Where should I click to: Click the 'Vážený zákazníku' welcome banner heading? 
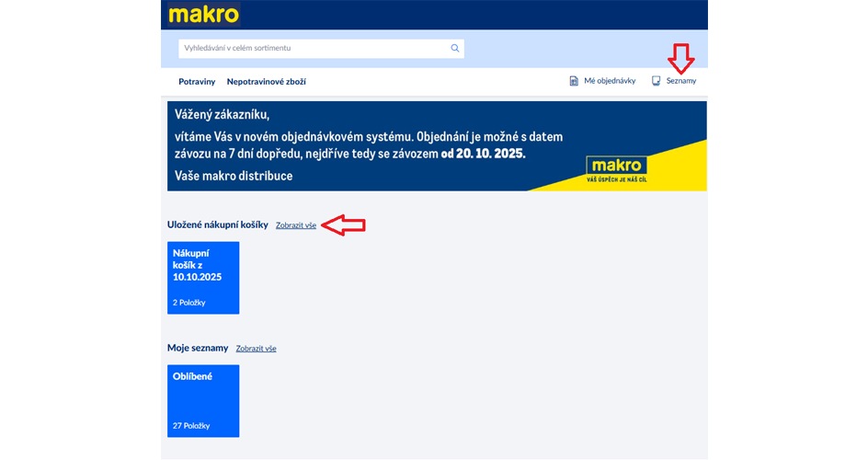(x=222, y=115)
